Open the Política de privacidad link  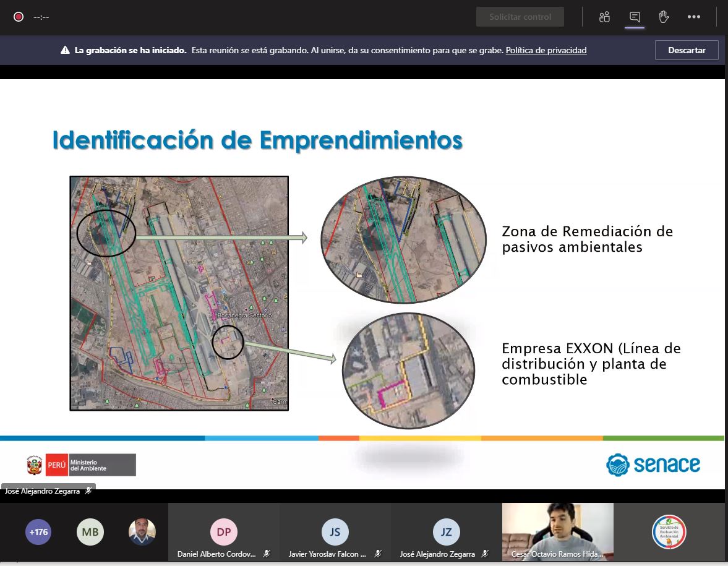pyautogui.click(x=546, y=50)
